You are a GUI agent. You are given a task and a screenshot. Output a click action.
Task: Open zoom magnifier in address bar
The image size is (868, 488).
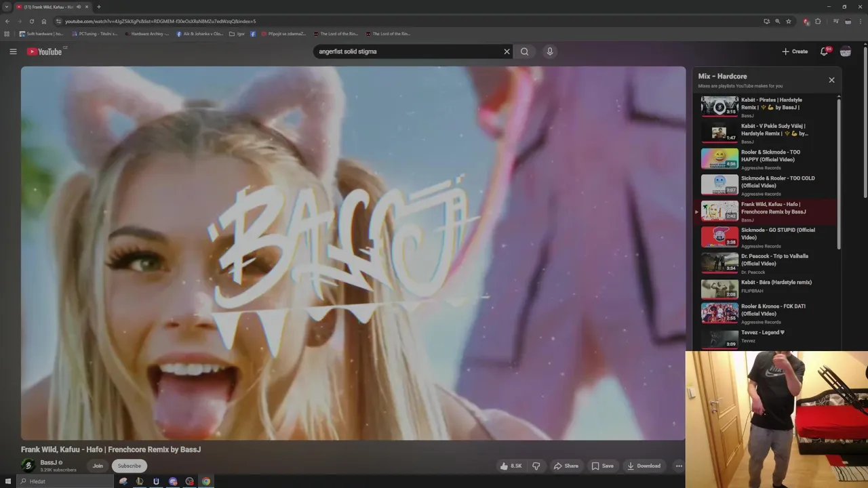[x=778, y=21]
